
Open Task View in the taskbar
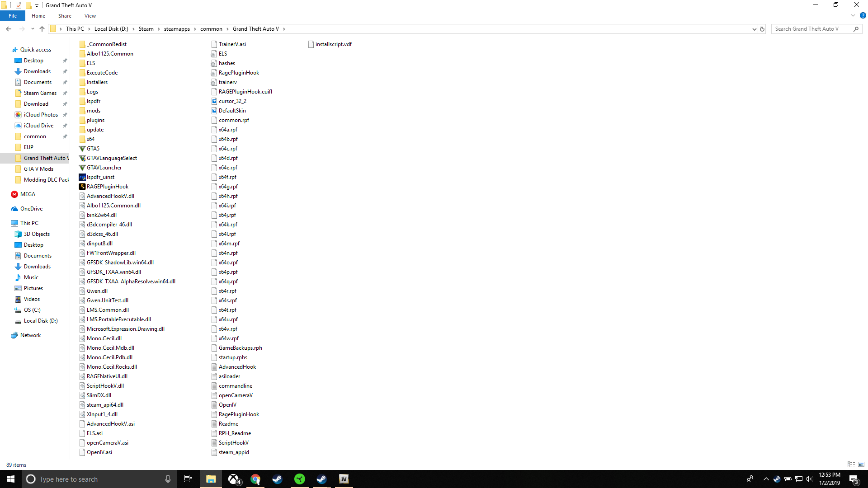[x=188, y=479]
